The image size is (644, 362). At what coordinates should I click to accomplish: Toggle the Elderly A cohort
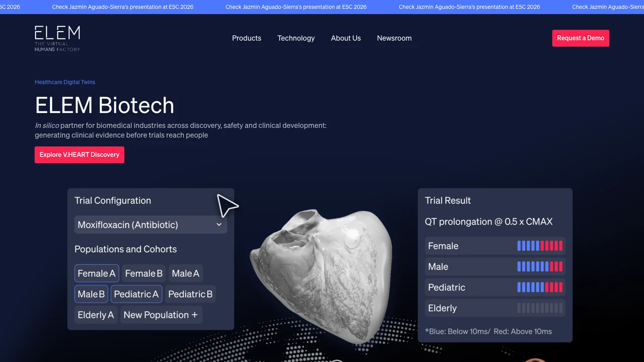[96, 315]
